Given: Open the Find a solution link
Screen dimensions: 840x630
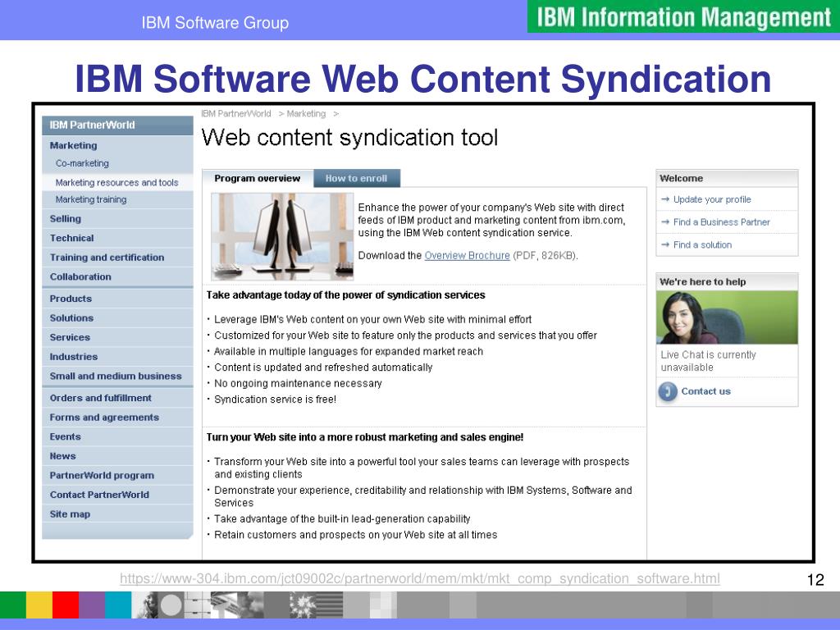Looking at the screenshot, I should coord(702,244).
